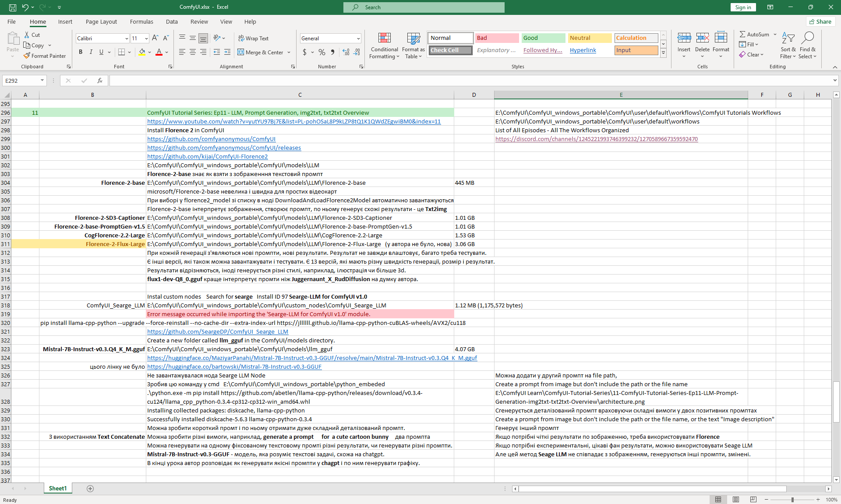841x504 pixels.
Task: Expand the General number format dropdown
Action: [358, 39]
